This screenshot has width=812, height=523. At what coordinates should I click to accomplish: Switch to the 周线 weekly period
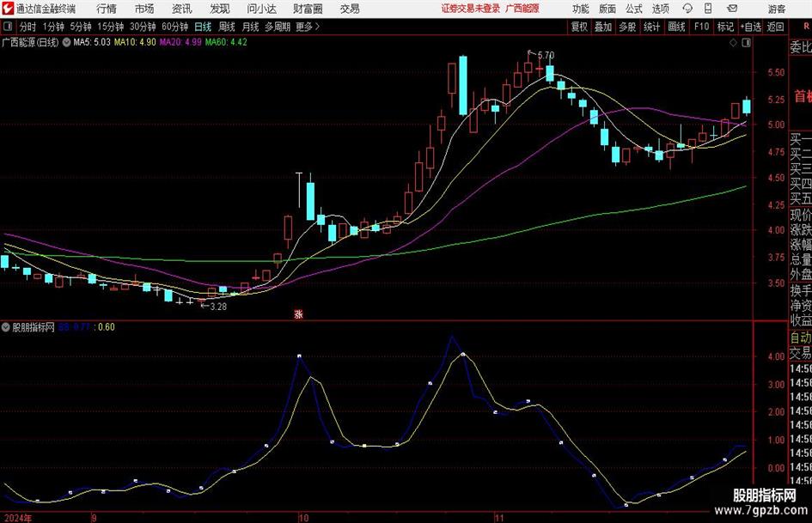[226, 27]
